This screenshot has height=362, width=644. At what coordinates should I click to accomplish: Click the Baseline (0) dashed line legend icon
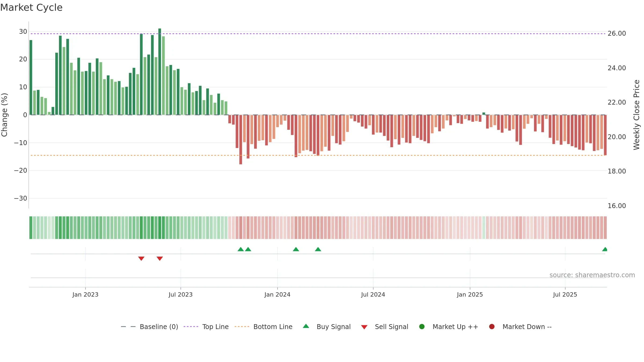pyautogui.click(x=128, y=327)
